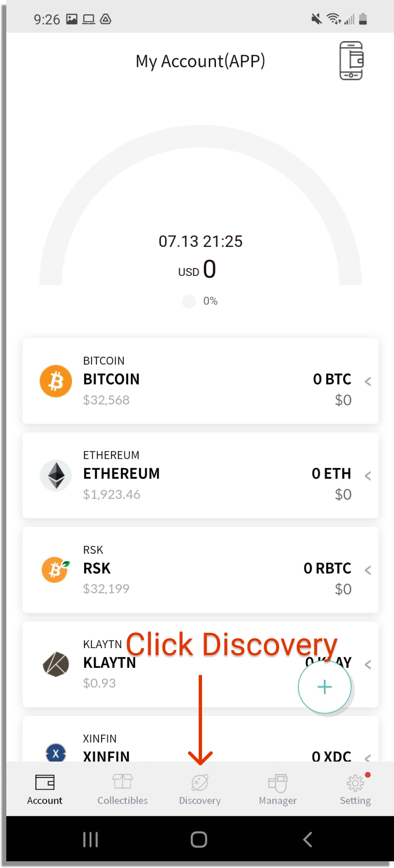Expand the Klaytn row chevron
This screenshot has height=868, width=394.
coord(368,665)
